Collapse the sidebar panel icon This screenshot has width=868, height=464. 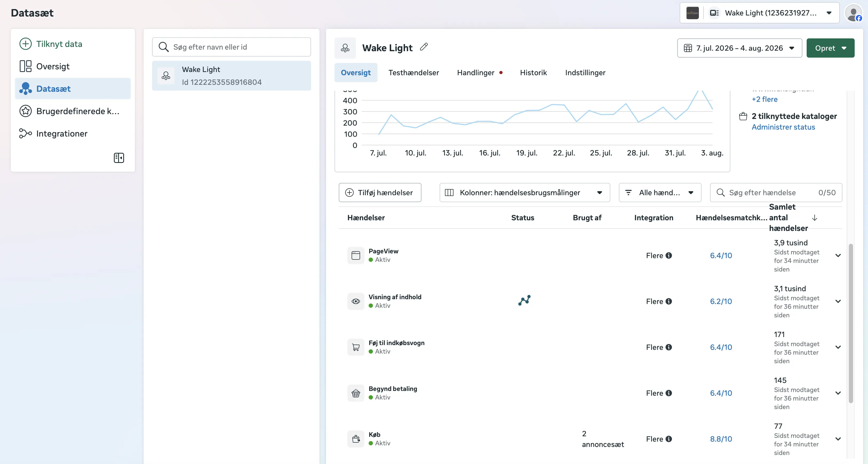tap(119, 158)
